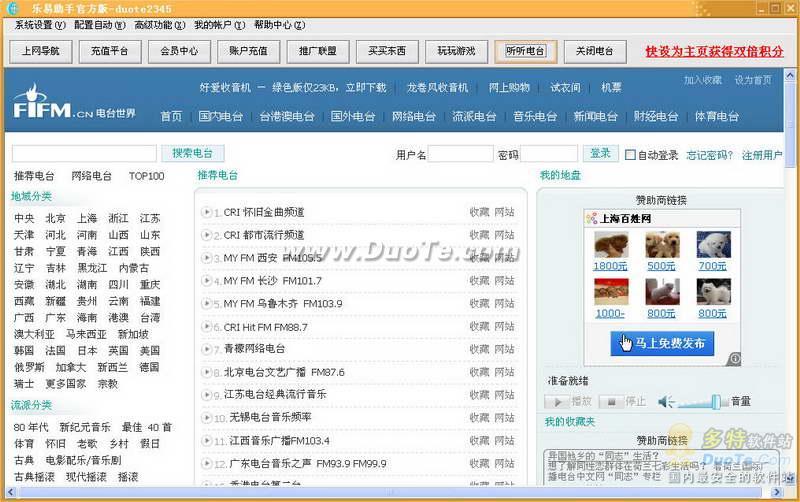
Task: Play CRI Hit FM FM88.7 icon
Action: [x=207, y=327]
